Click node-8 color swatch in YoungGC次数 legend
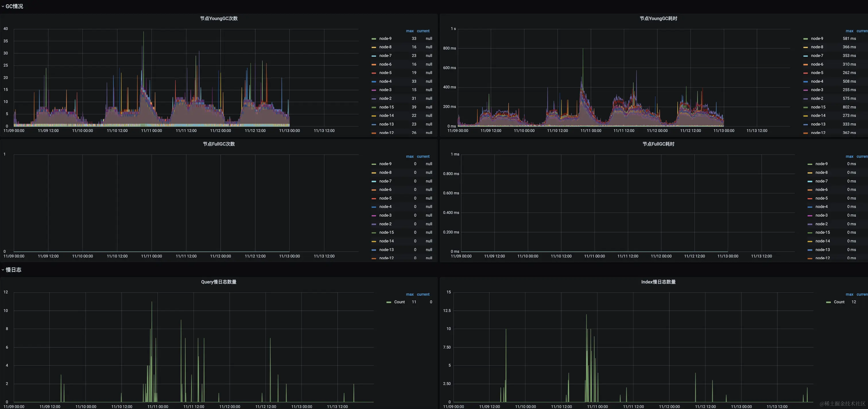This screenshot has height=409, width=868. (x=374, y=47)
